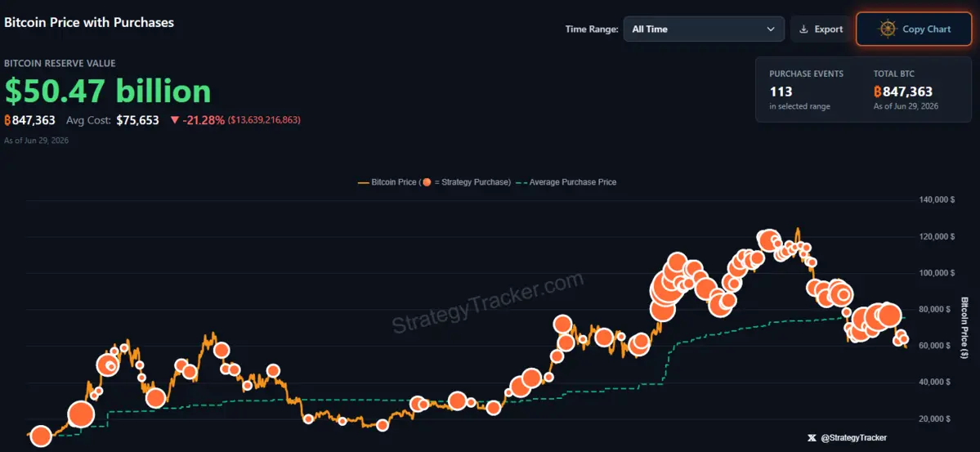Click the @StrategyTracker handle text
Image resolution: width=980 pixels, height=452 pixels.
click(853, 437)
